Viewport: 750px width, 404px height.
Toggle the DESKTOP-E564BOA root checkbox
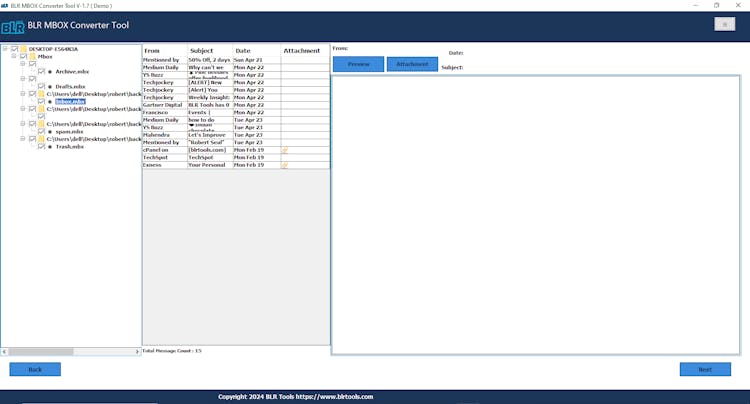click(x=15, y=49)
